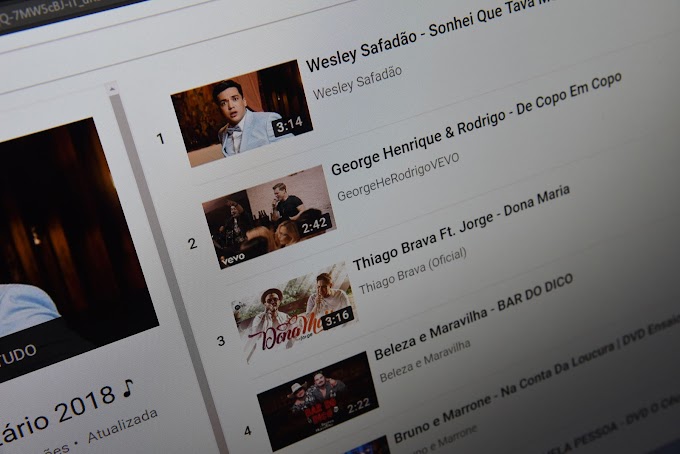This screenshot has height=454, width=680.
Task: Click the vevo logo on the second thumbnail
Action: point(233,258)
